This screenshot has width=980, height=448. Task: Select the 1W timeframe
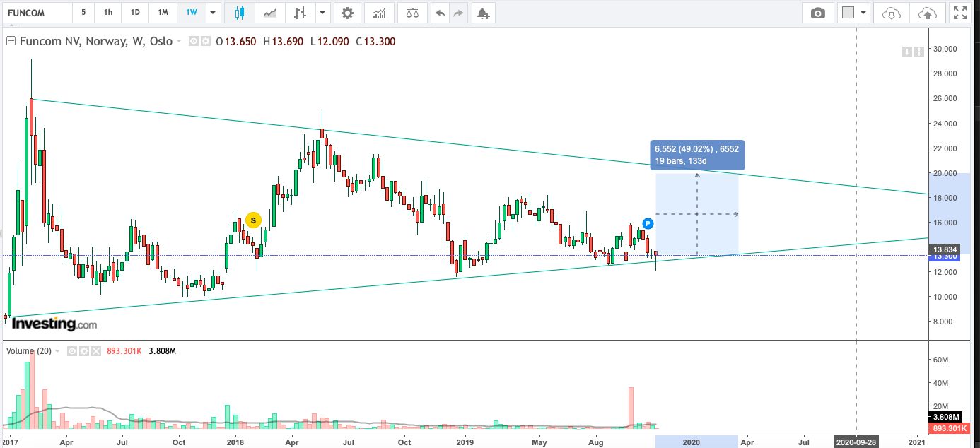[191, 13]
